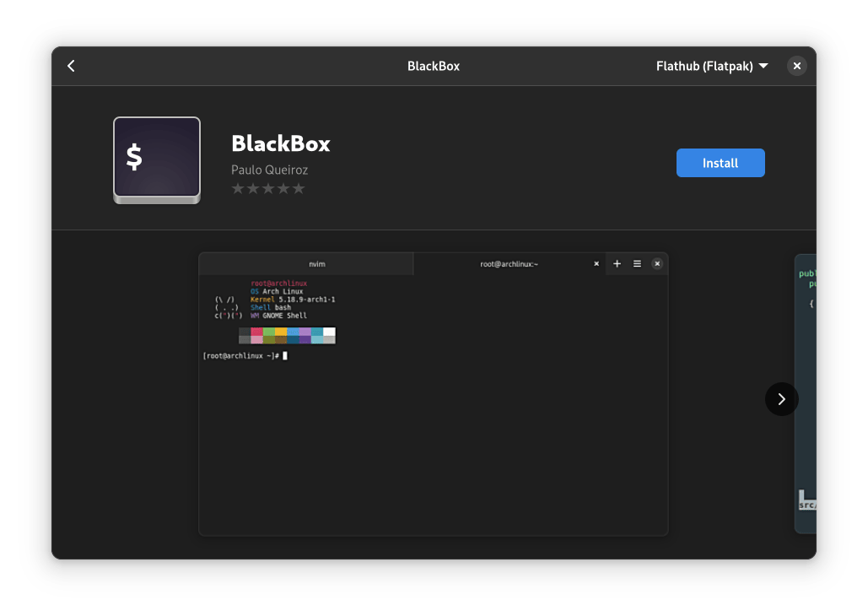Screen dimensions: 868x616
Task: Click the BlackBox app name heading
Action: pos(281,143)
